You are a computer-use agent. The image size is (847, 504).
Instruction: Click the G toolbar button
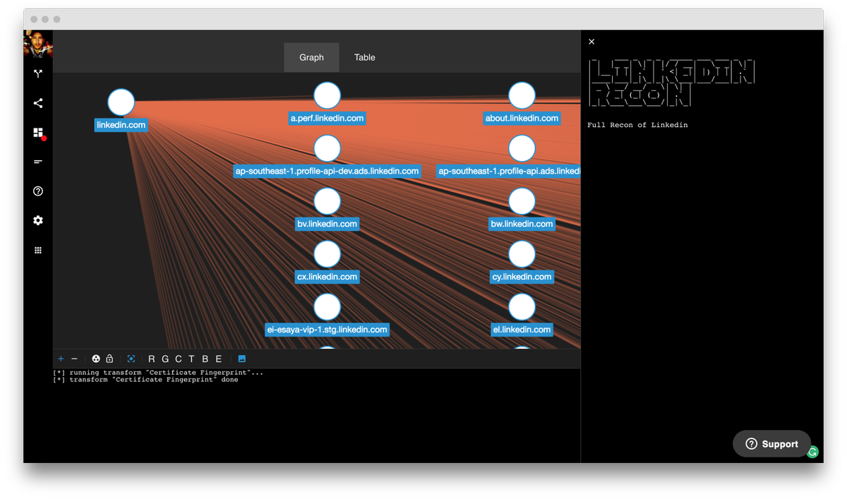click(x=165, y=359)
